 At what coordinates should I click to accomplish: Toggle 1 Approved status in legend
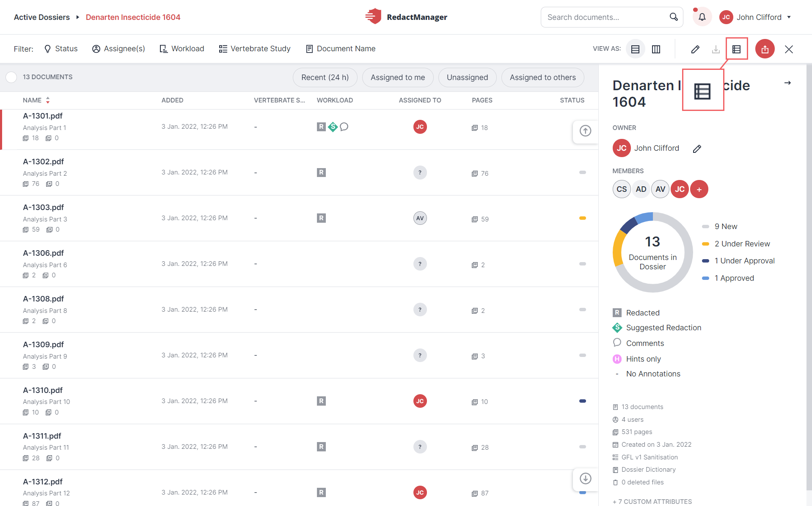pos(728,278)
